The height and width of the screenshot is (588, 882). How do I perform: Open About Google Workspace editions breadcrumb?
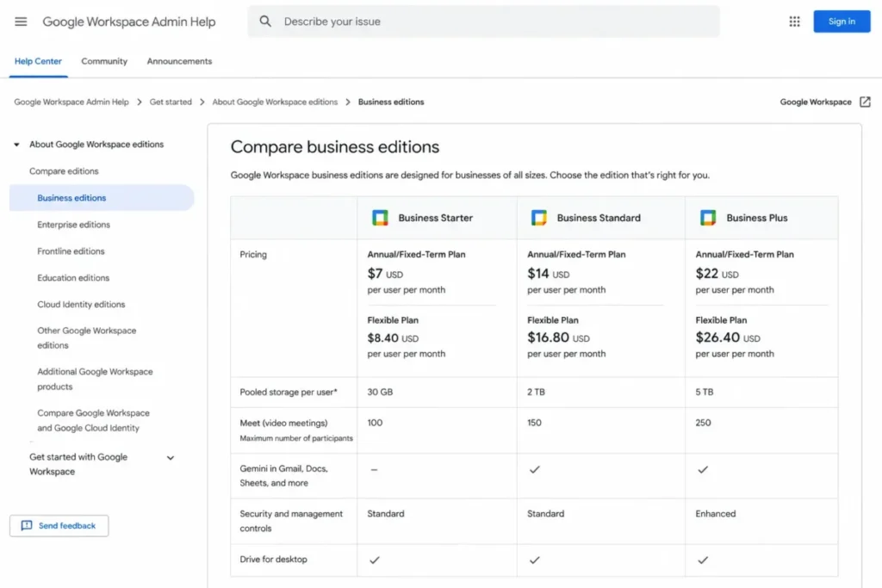275,102
